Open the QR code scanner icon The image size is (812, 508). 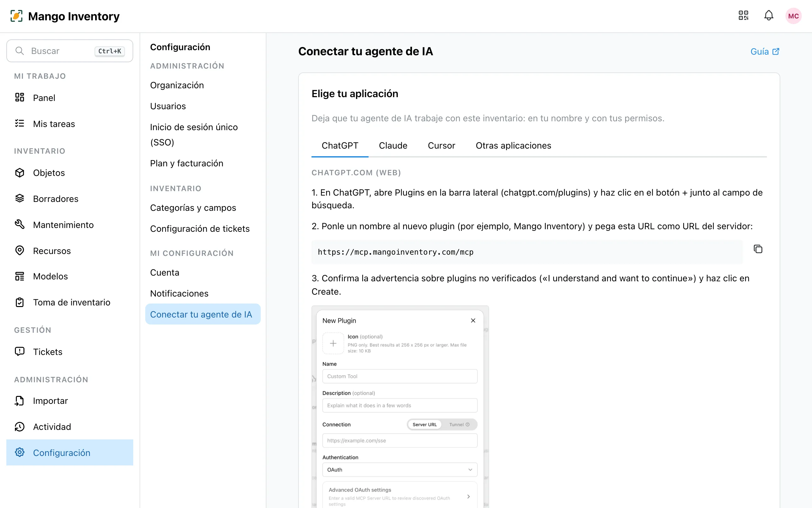pos(743,16)
